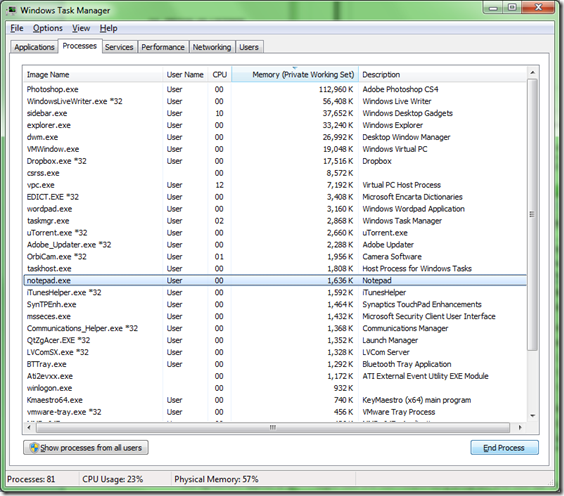Switch to the Services tab
The width and height of the screenshot is (564, 496).
pos(119,47)
